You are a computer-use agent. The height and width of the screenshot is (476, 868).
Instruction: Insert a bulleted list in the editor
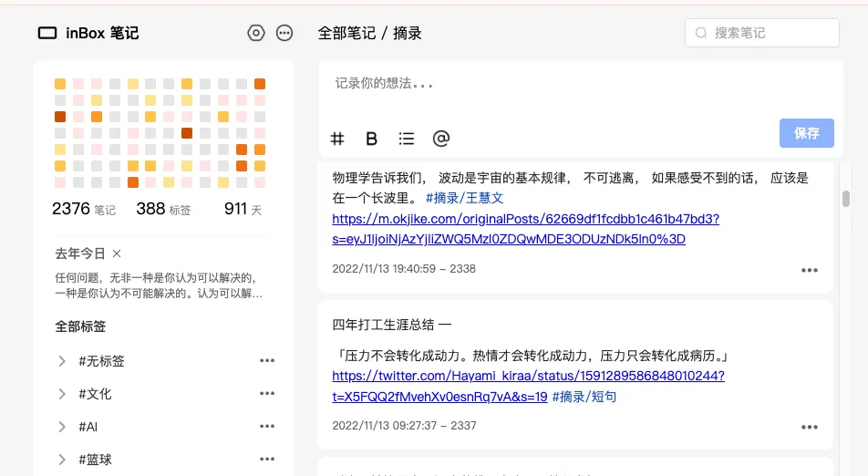tap(407, 139)
